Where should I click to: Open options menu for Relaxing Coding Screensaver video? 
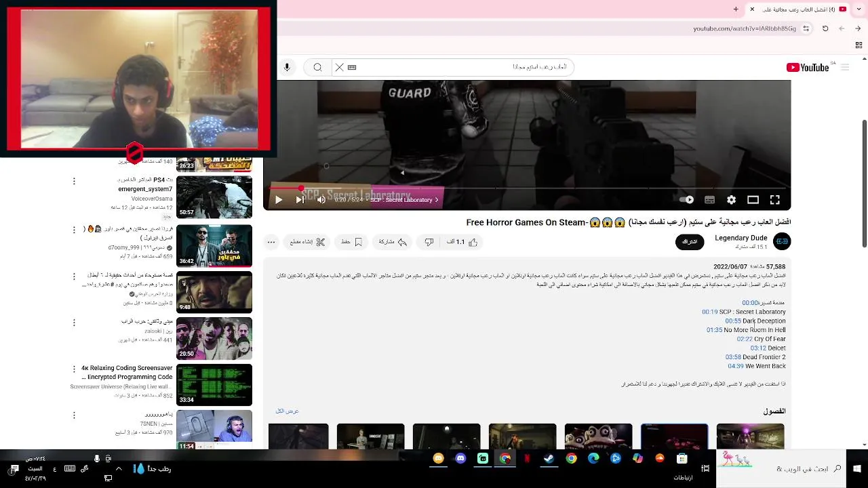point(74,369)
